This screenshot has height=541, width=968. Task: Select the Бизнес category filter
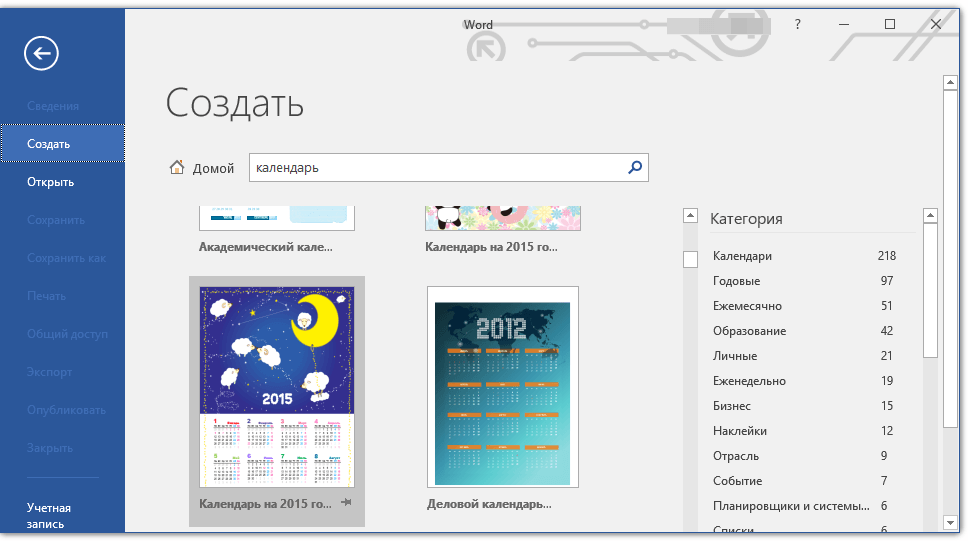click(732, 406)
